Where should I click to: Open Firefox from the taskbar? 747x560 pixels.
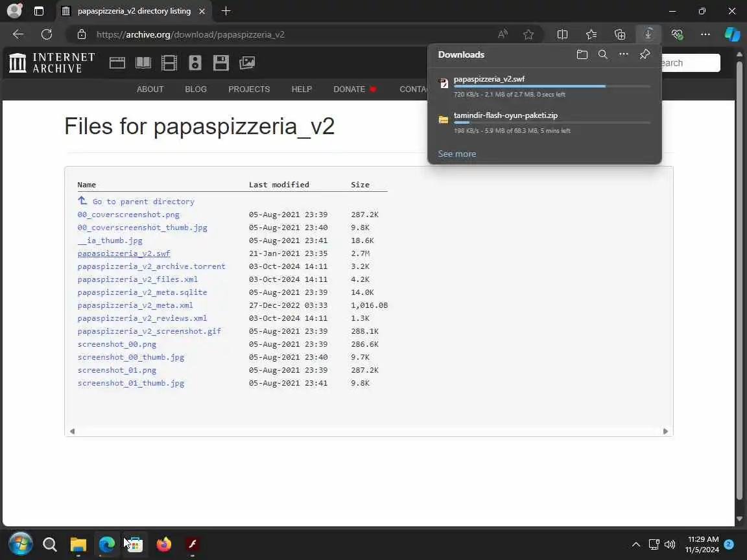pos(164,544)
